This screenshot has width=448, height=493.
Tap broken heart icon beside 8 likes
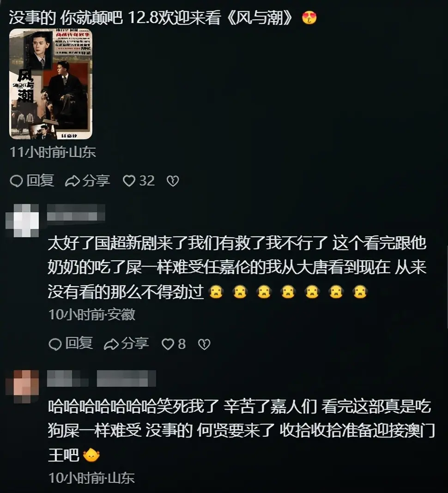point(204,344)
